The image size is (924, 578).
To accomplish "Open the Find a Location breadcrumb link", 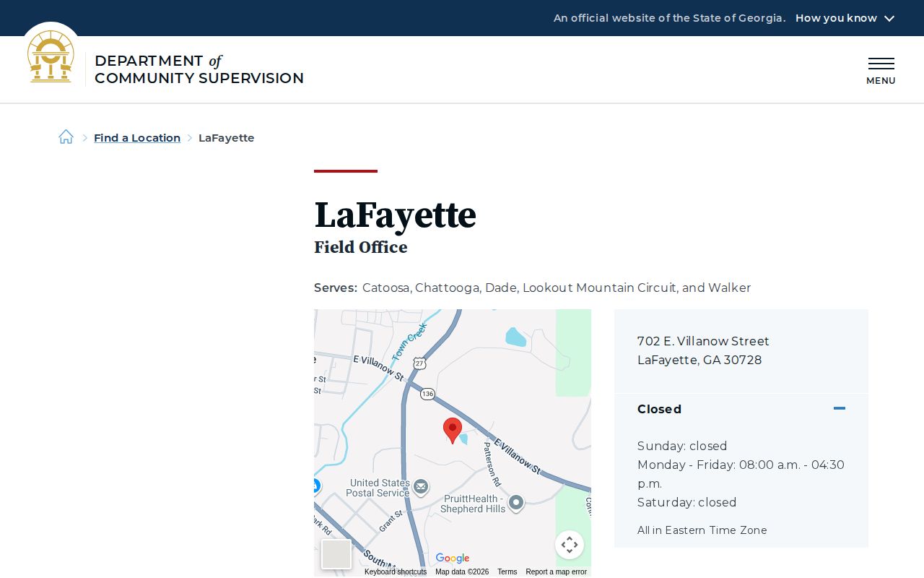I will click(x=137, y=138).
